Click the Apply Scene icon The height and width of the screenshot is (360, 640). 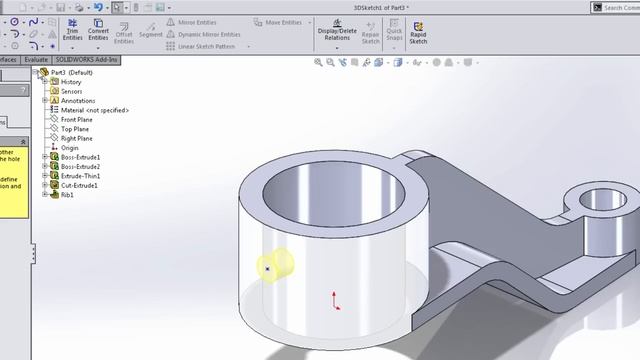click(449, 62)
